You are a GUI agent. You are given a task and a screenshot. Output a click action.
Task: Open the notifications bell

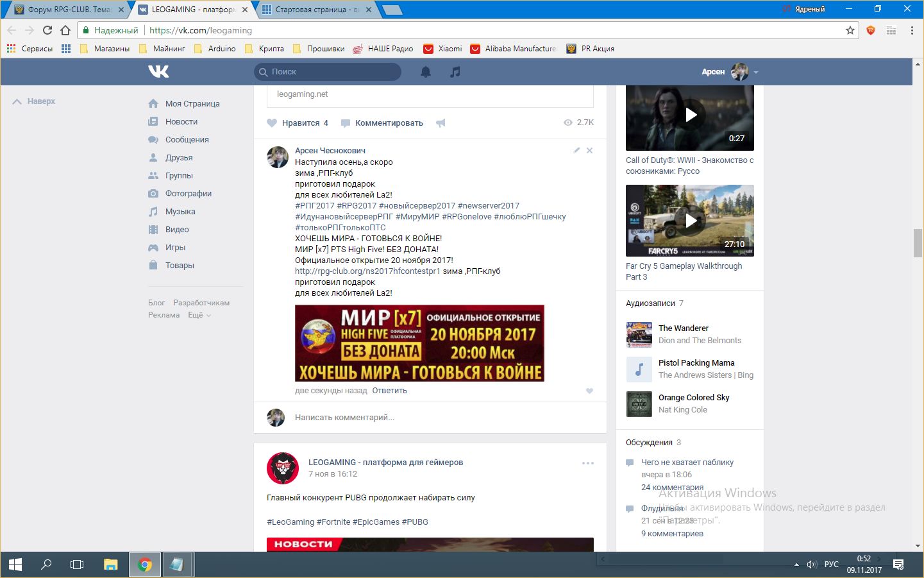[x=426, y=72]
